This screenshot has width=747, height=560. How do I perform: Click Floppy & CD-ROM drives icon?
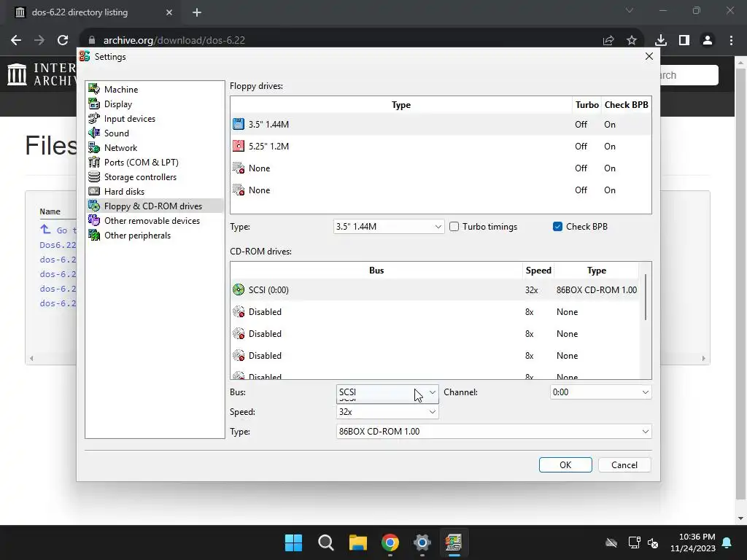tap(94, 206)
